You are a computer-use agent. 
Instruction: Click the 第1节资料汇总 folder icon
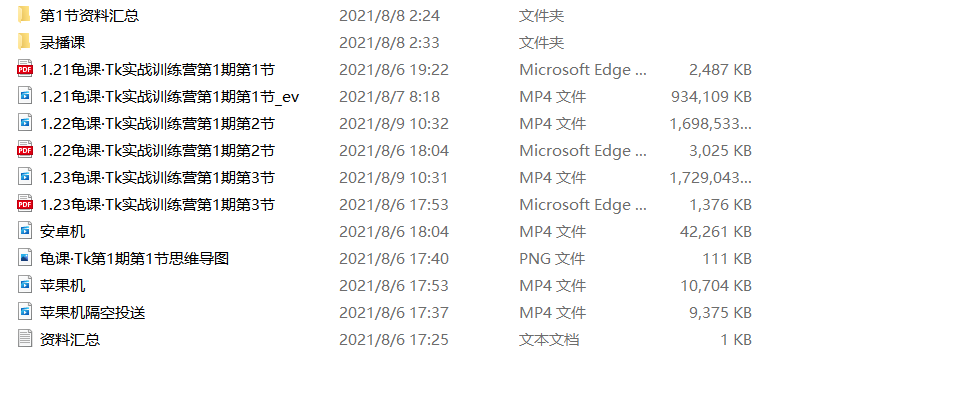25,15
